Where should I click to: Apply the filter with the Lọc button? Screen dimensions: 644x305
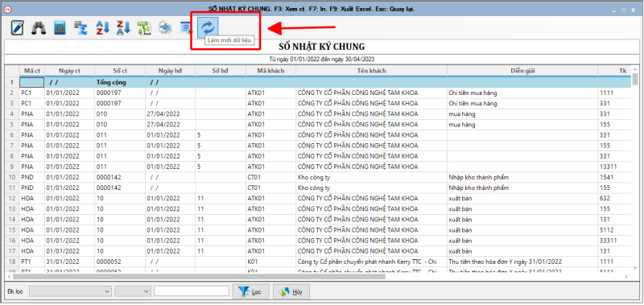tap(250, 292)
